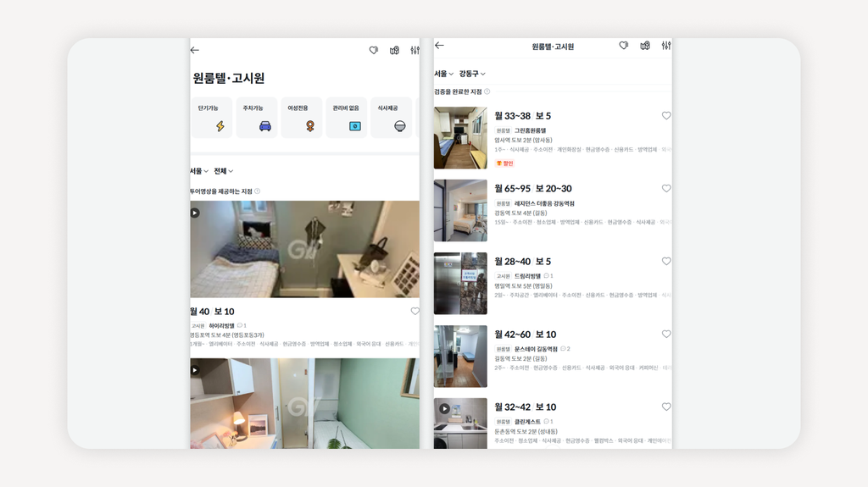Favorite the 월 42~60 보 10 listing
868x487 pixels.
click(x=666, y=335)
